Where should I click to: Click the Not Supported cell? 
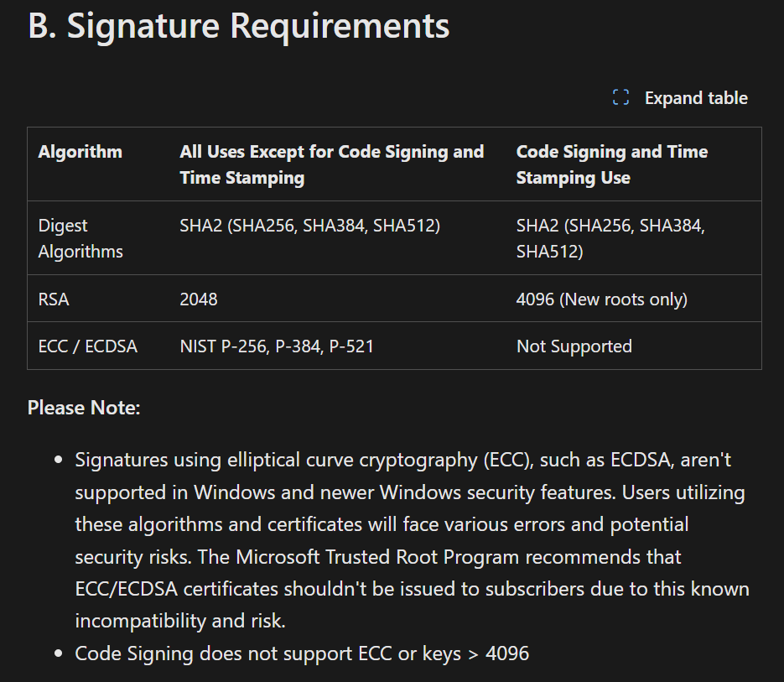(574, 346)
